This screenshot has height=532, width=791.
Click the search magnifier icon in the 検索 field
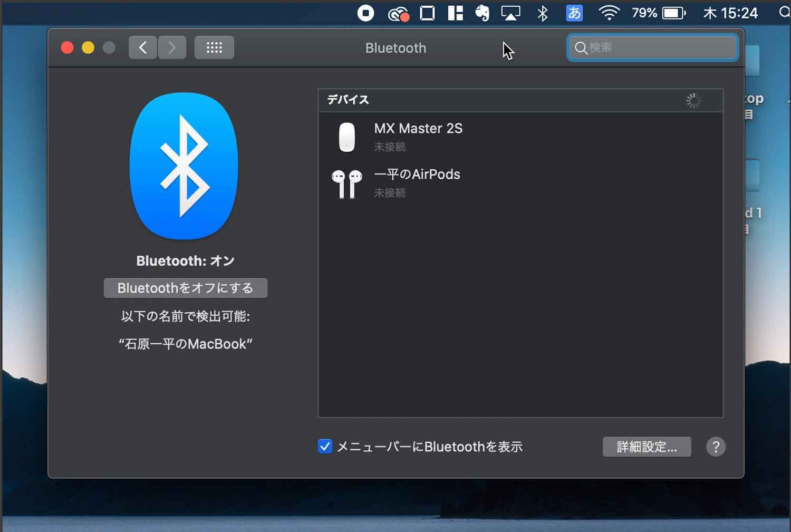click(581, 48)
